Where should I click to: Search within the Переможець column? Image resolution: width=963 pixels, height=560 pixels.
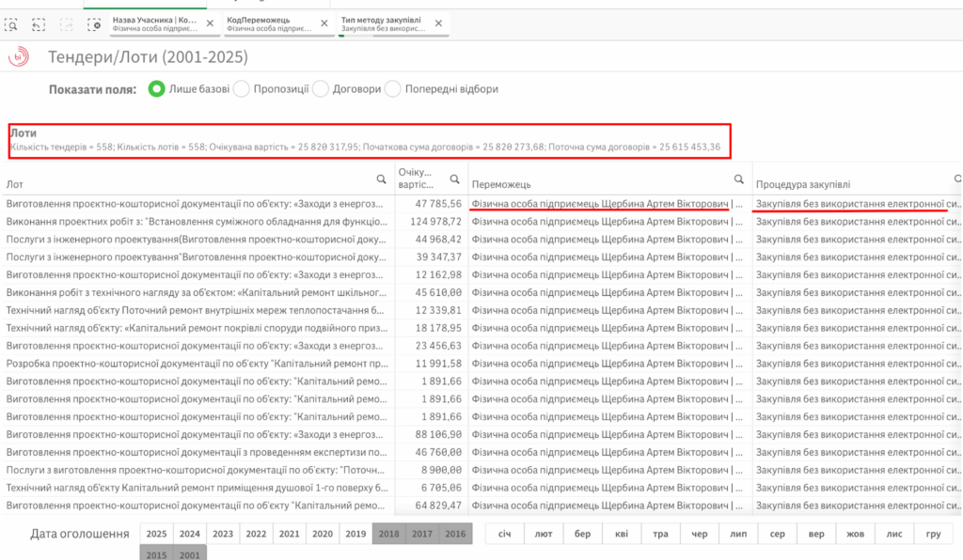pos(739,179)
